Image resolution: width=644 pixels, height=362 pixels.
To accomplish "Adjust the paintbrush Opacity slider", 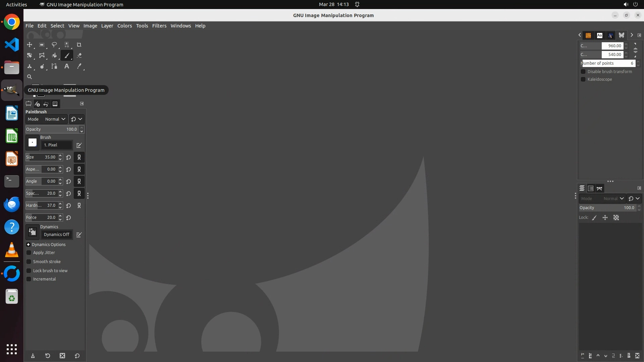I will tap(52, 129).
